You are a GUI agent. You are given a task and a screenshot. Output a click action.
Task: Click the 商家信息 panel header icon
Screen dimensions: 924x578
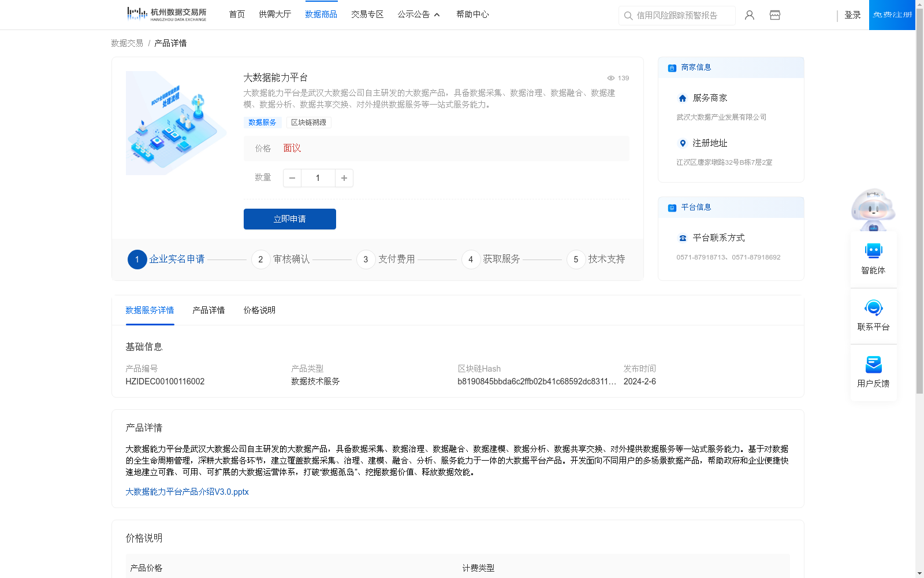coord(672,68)
